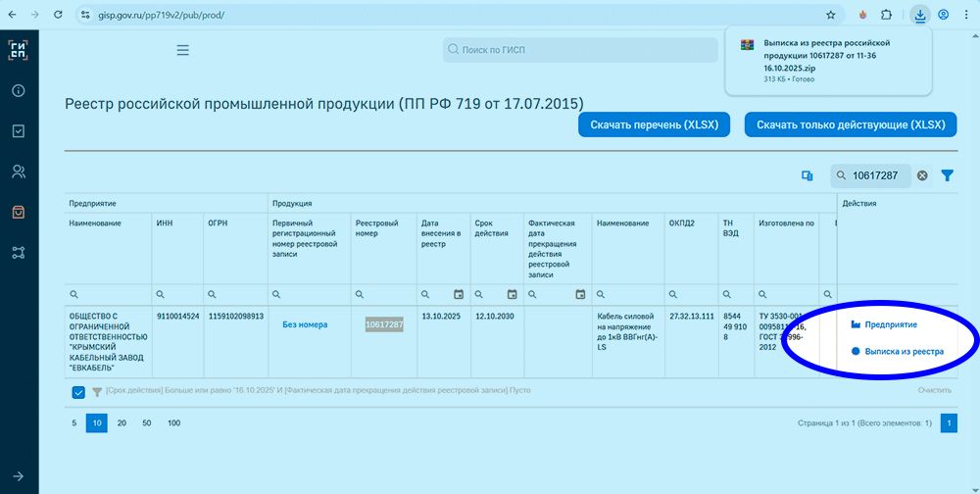The image size is (980, 494).
Task: Click the Скачать перечень (XLSX) button
Action: [x=654, y=125]
